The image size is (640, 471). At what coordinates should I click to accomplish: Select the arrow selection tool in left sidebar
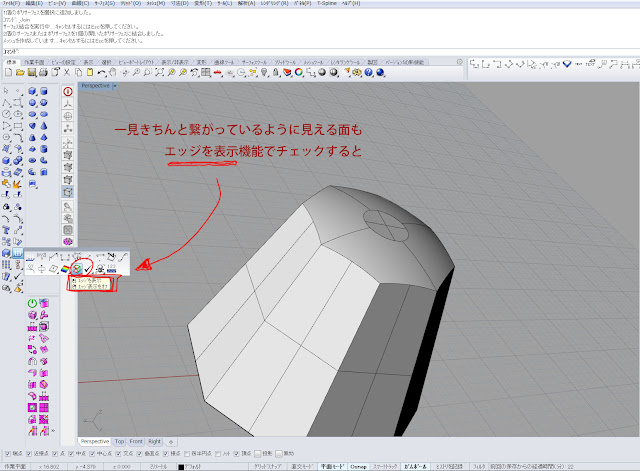(x=6, y=91)
